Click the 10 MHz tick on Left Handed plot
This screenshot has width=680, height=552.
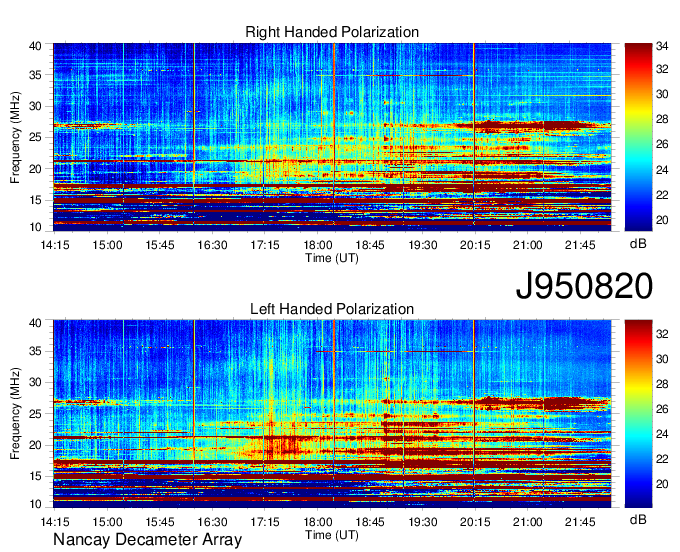tap(35, 504)
